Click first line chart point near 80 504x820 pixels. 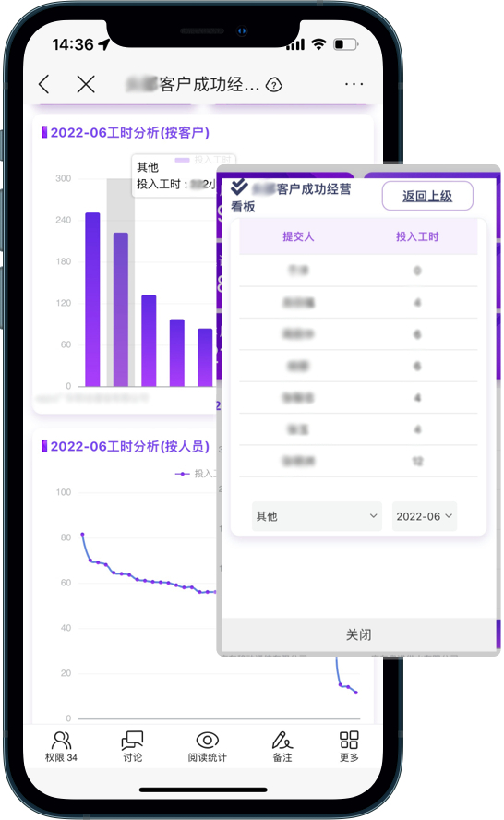(82, 534)
